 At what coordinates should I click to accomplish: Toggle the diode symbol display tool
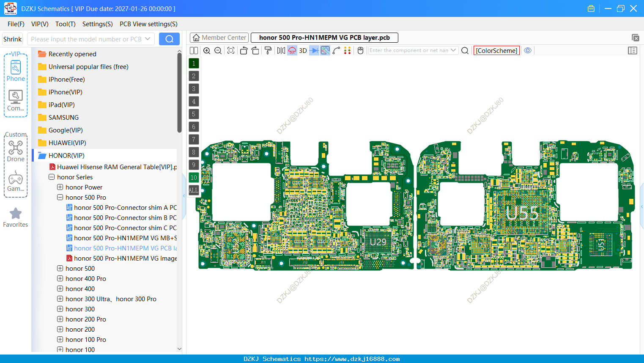pos(314,50)
